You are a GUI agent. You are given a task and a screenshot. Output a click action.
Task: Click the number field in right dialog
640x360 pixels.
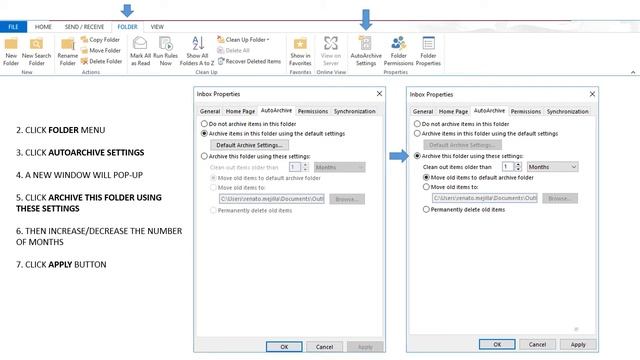click(x=508, y=167)
